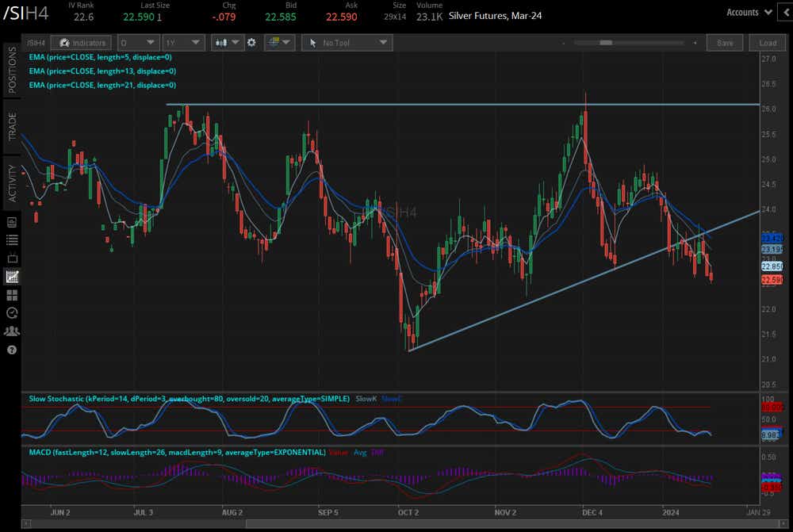Open the grid layout icon in sidebar
Image resolution: width=793 pixels, height=532 pixels.
pyautogui.click(x=12, y=295)
